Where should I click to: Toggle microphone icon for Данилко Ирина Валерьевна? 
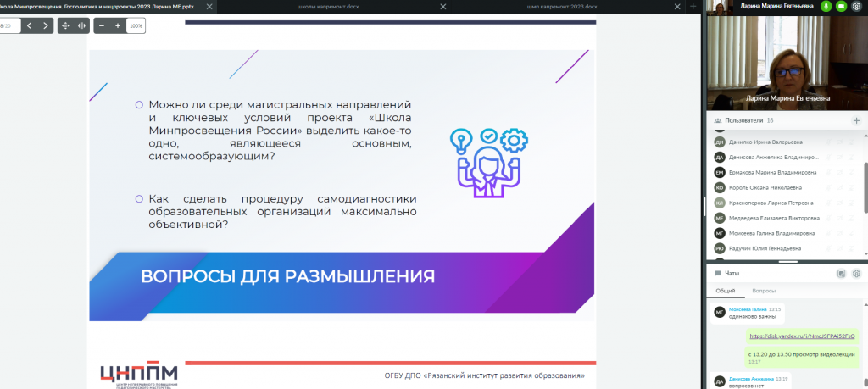pyautogui.click(x=829, y=142)
